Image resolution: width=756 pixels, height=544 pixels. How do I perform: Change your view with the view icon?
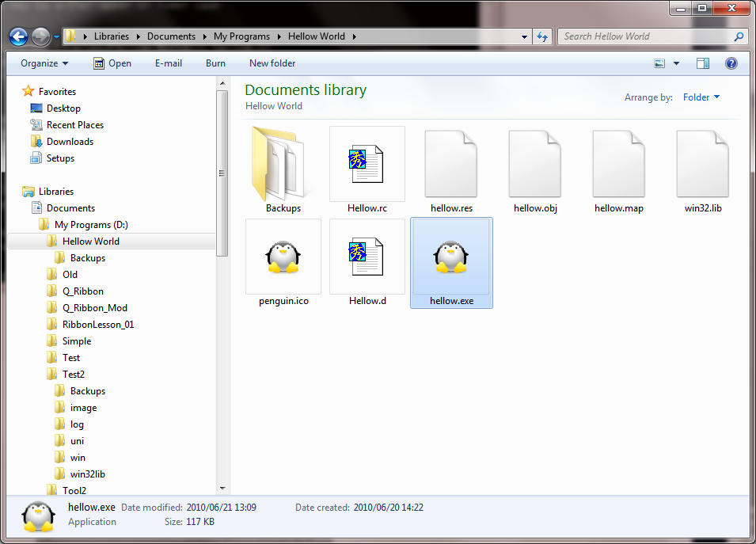pyautogui.click(x=659, y=63)
